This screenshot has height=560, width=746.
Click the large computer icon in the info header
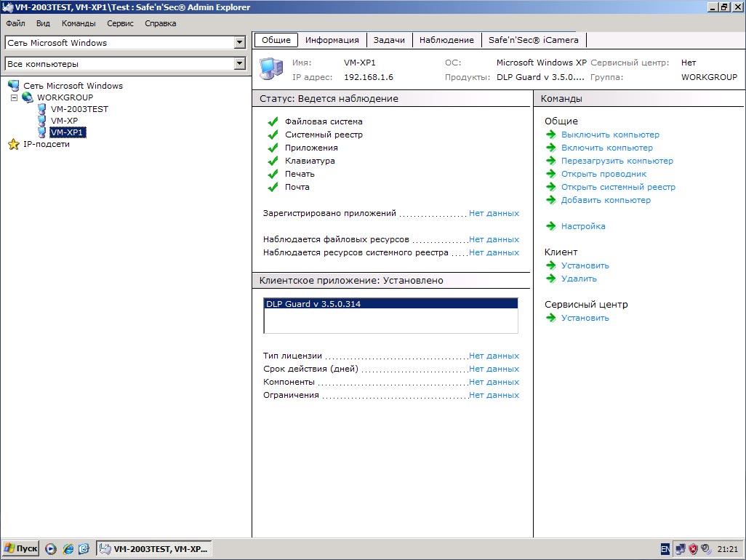click(272, 68)
